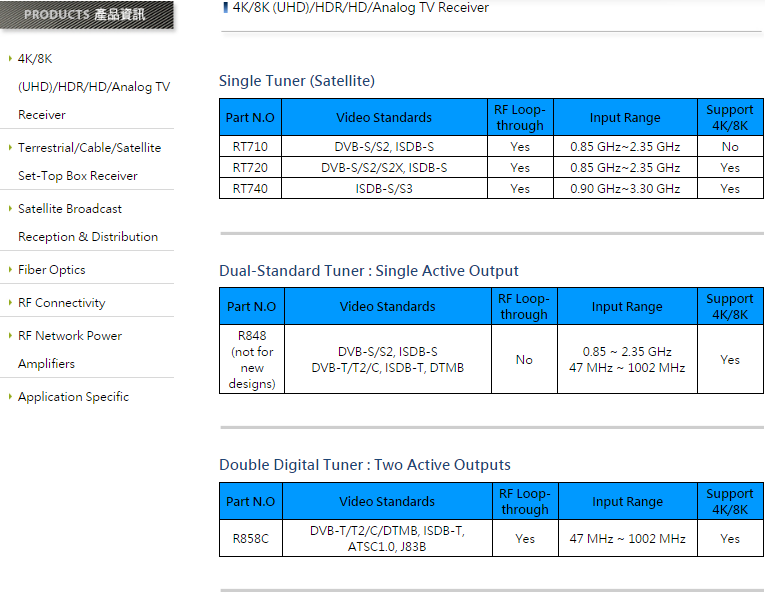Screen dimensions: 765x605
Task: Select the Dual-Standard Tuner : Single Active Output heading
Action: (x=369, y=271)
